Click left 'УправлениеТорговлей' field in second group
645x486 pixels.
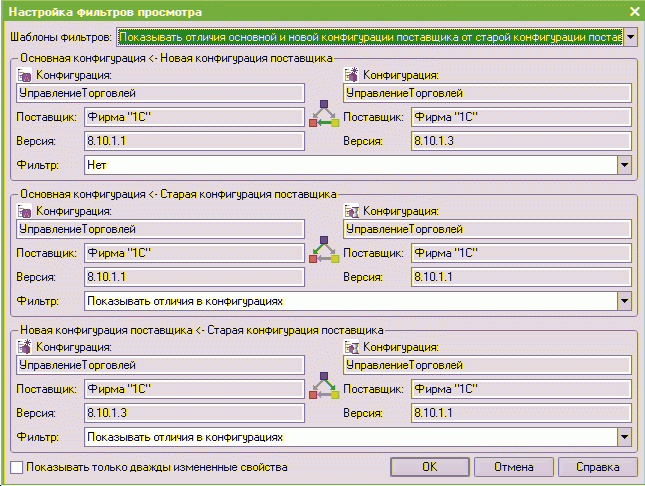coord(160,229)
